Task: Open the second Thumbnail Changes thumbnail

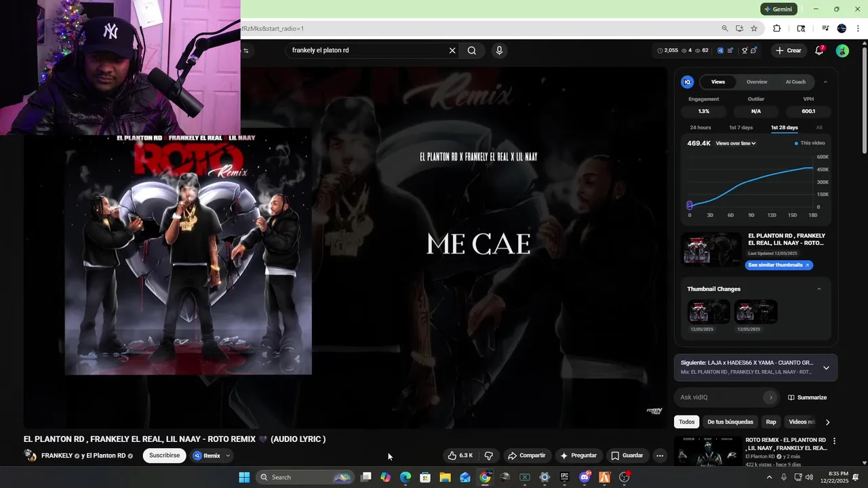Action: [755, 312]
